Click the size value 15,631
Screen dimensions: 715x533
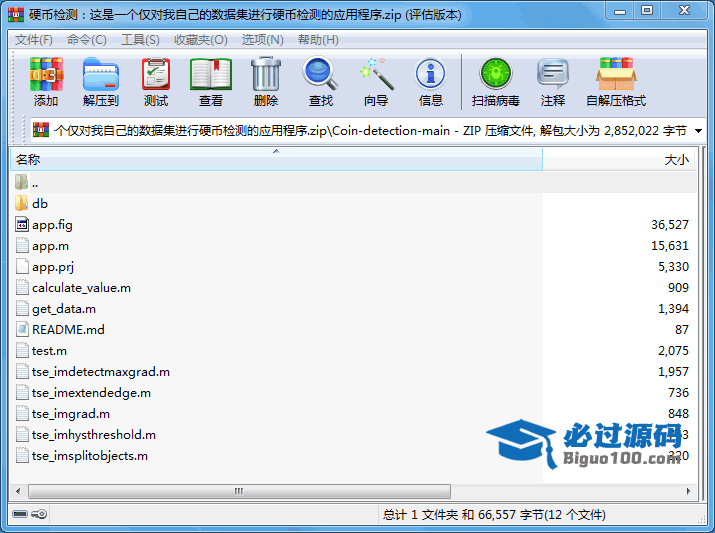(669, 245)
